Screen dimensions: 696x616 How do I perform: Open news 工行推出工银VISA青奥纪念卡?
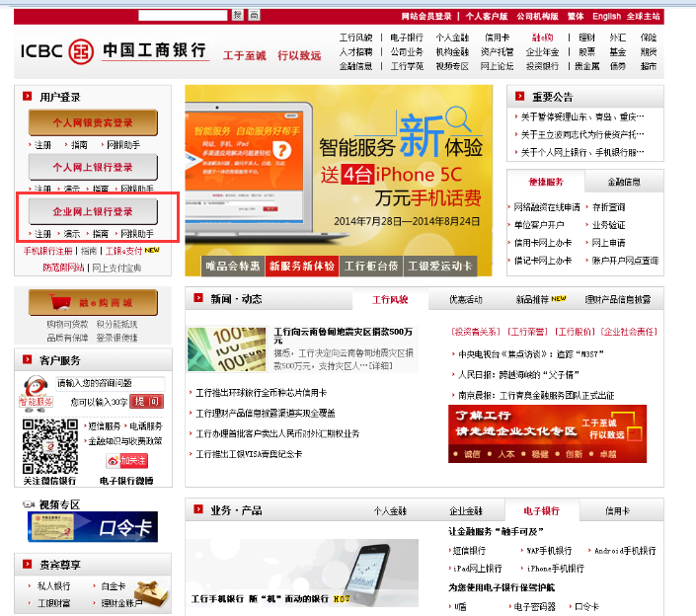249,454
